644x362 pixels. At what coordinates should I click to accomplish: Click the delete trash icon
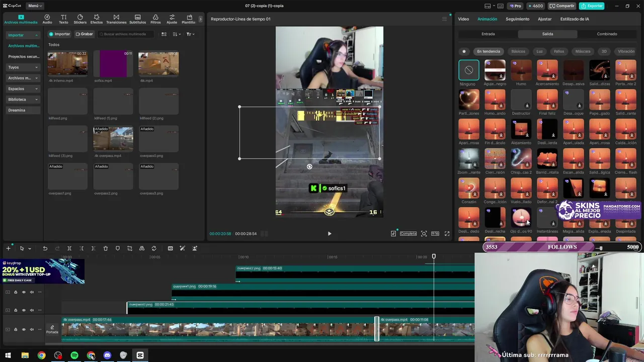pos(106,248)
